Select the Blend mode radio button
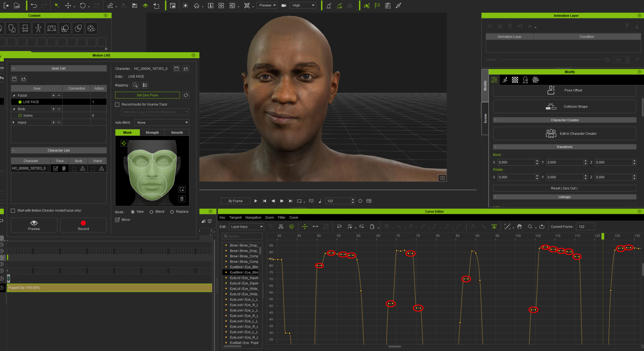Screen dimensions: 644x351 151,212
